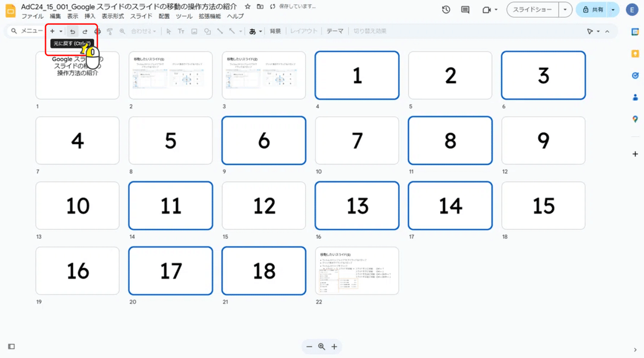644x358 pixels.
Task: Zoom out with the minus control
Action: click(x=309, y=347)
